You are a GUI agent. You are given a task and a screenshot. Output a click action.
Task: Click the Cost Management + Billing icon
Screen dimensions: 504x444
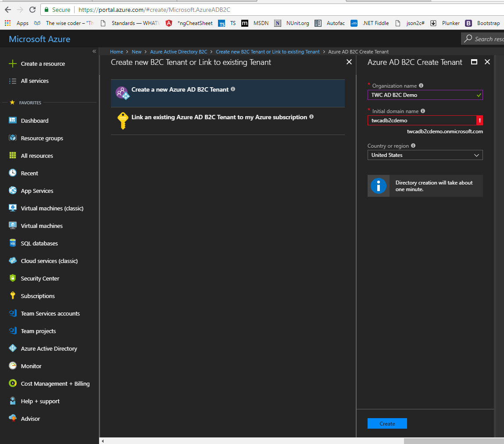coord(13,383)
